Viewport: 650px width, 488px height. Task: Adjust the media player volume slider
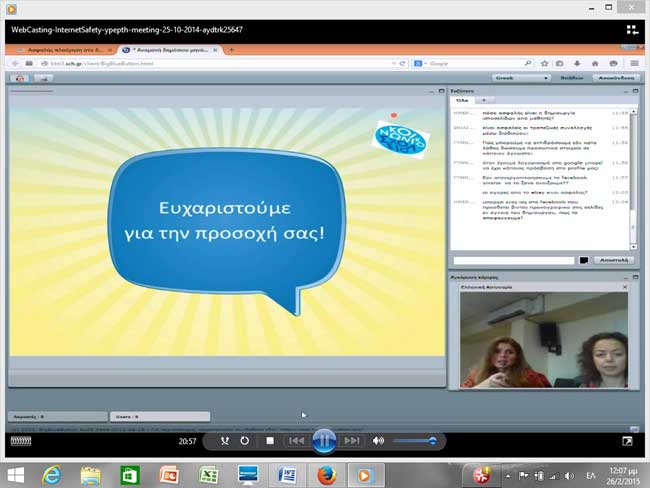(414, 440)
